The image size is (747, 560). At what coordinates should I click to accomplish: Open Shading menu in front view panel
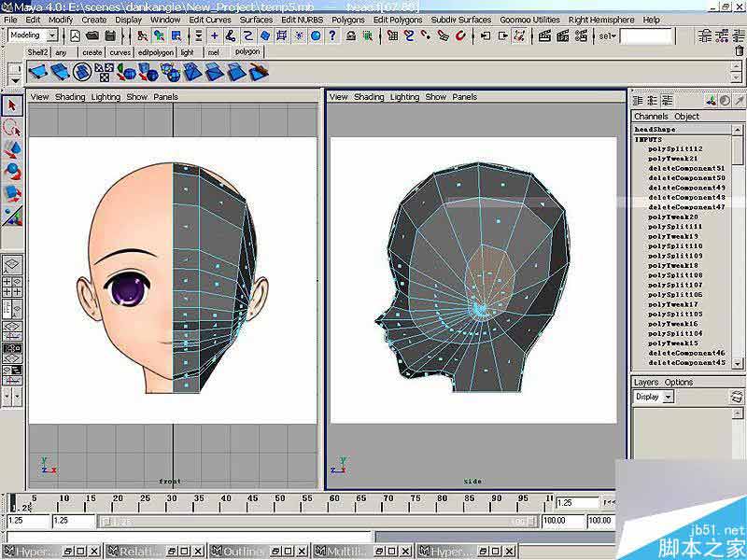click(70, 97)
